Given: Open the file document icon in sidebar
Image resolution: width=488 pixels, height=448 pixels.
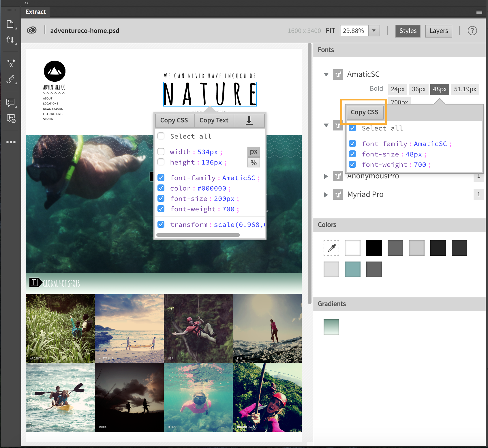Looking at the screenshot, I should [x=10, y=24].
